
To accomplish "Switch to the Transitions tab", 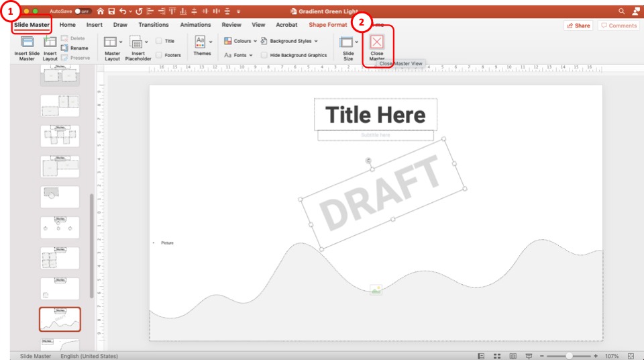I will tap(154, 25).
